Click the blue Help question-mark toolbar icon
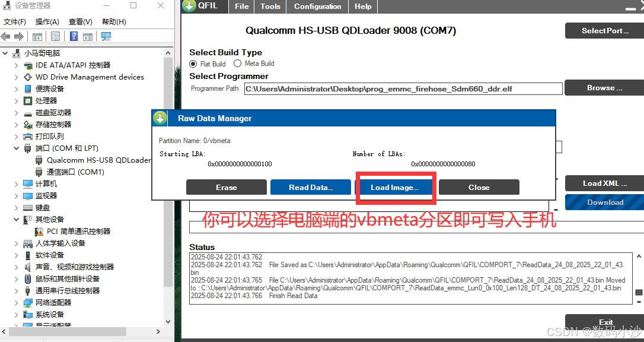Screen dimensions: 644x342 click(74, 36)
